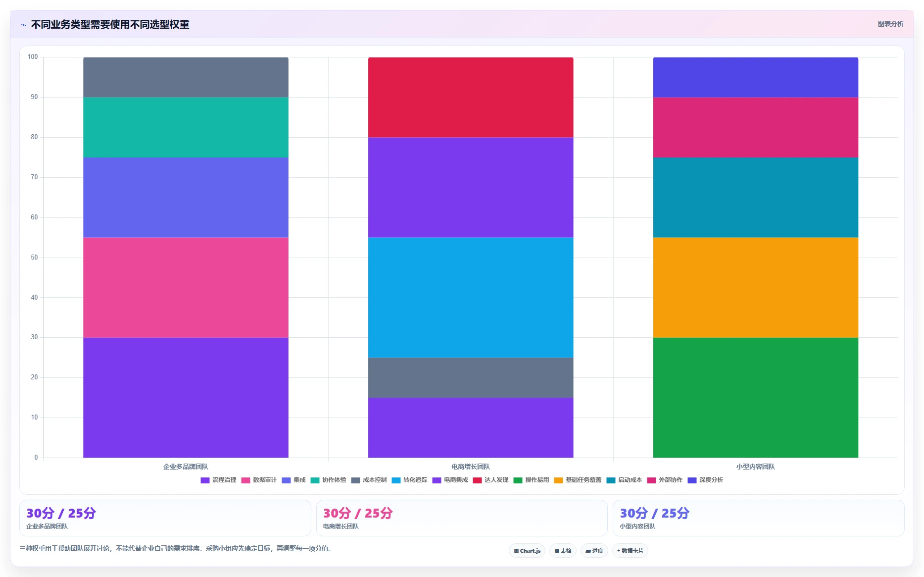The height and width of the screenshot is (577, 924).
Task: Click the y-axis value 100
Action: pyautogui.click(x=33, y=57)
